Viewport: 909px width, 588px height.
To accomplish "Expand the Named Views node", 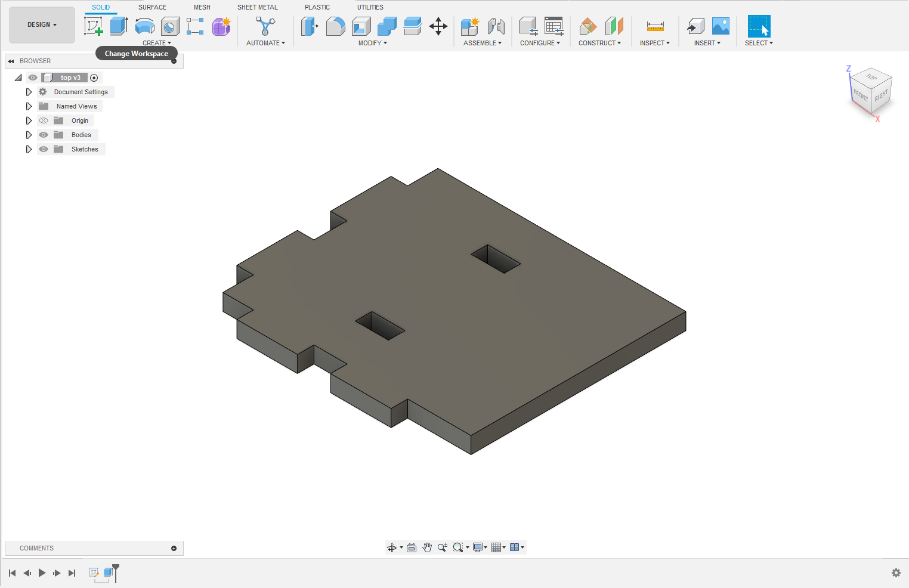I will (x=29, y=106).
